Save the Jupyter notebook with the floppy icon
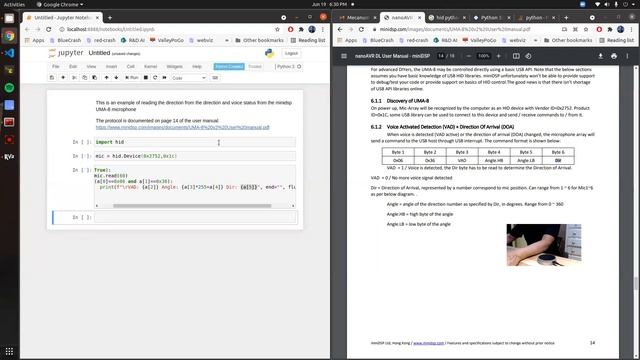Viewport: 640px width, 360px height. click(x=52, y=78)
